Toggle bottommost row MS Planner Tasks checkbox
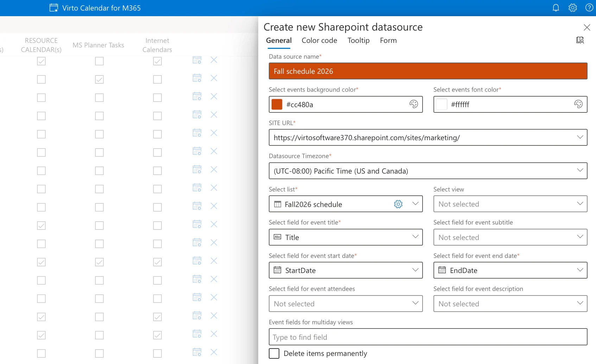The height and width of the screenshot is (364, 596). [x=100, y=353]
